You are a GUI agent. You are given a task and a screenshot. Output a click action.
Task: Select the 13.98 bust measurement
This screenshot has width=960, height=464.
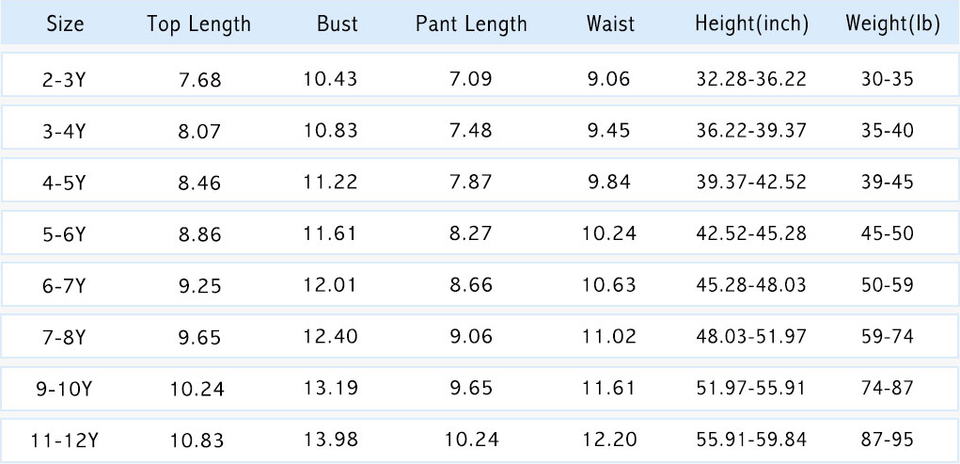pyautogui.click(x=330, y=440)
